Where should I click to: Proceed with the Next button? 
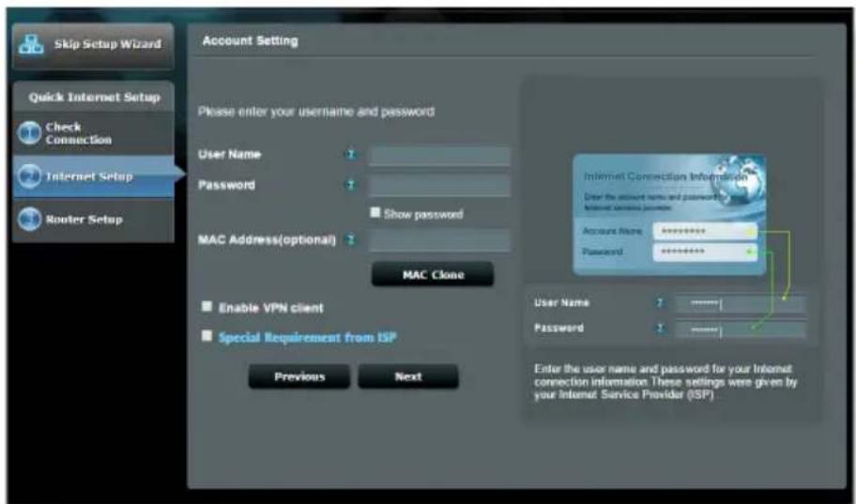[408, 376]
